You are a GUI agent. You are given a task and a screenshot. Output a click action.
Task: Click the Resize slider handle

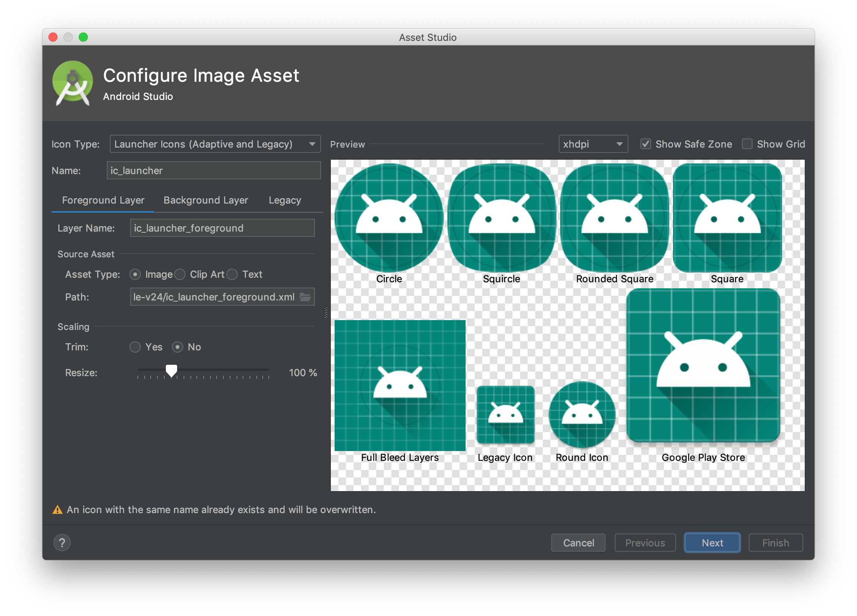[171, 371]
